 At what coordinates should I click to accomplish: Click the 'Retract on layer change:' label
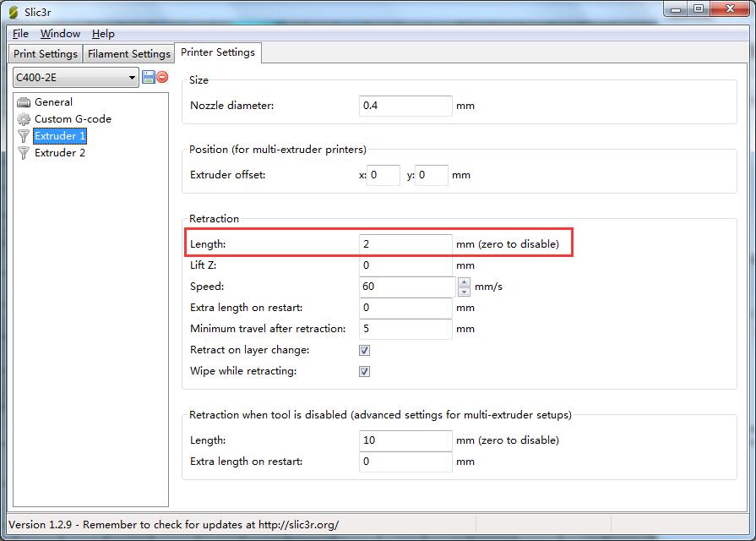click(x=250, y=350)
